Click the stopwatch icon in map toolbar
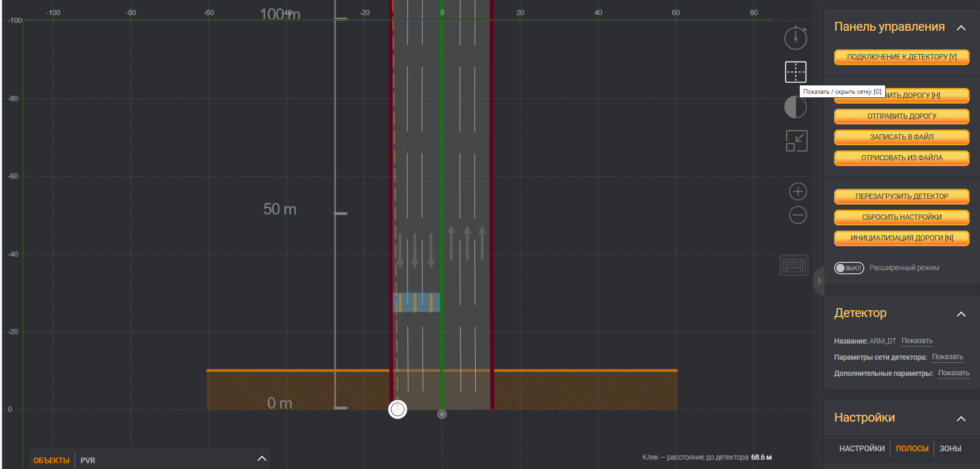 tap(796, 38)
